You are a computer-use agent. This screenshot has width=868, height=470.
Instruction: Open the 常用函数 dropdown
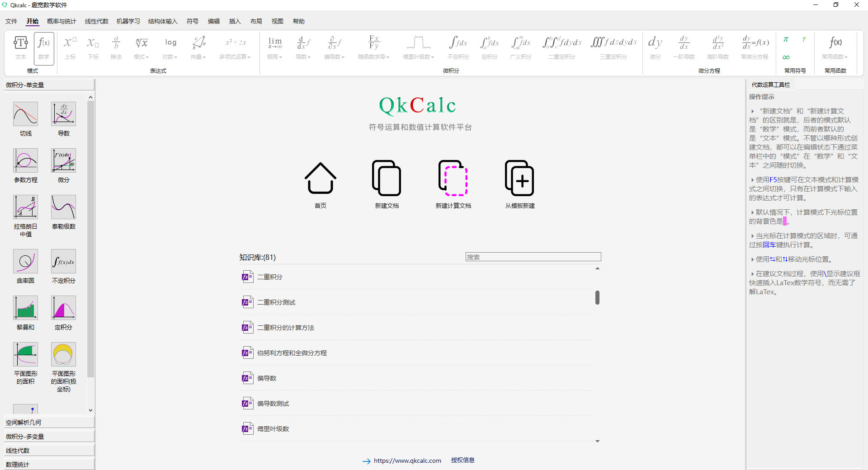[x=835, y=48]
